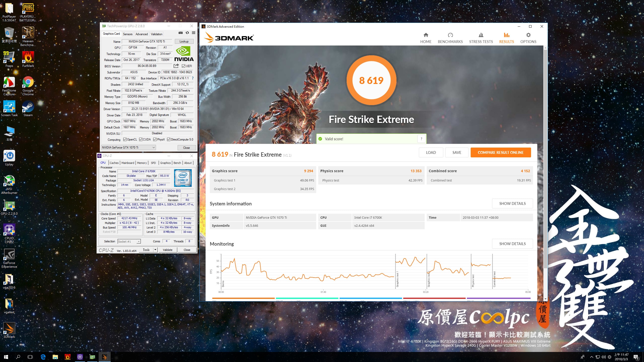Toggle the PhysX checkbox

click(x=155, y=140)
